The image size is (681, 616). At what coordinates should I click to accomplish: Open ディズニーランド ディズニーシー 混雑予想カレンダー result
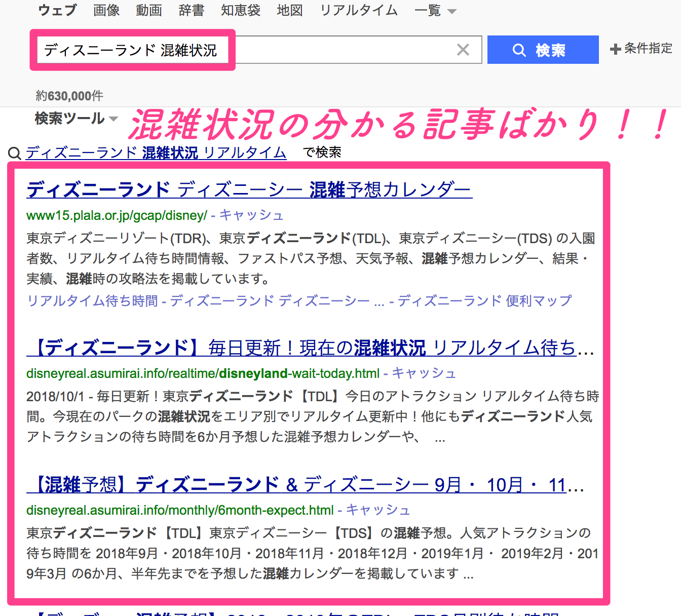249,189
